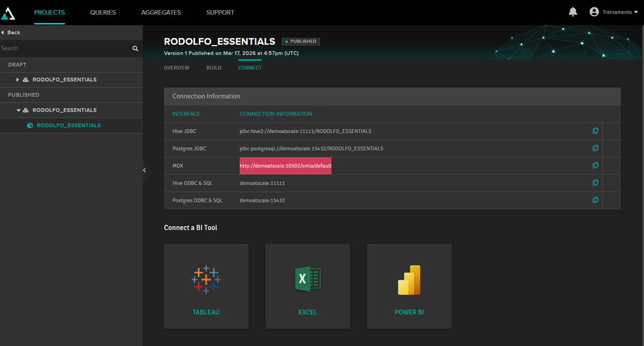Screen dimensions: 644x346
Task: Connect using the Excel tile
Action: (308, 286)
